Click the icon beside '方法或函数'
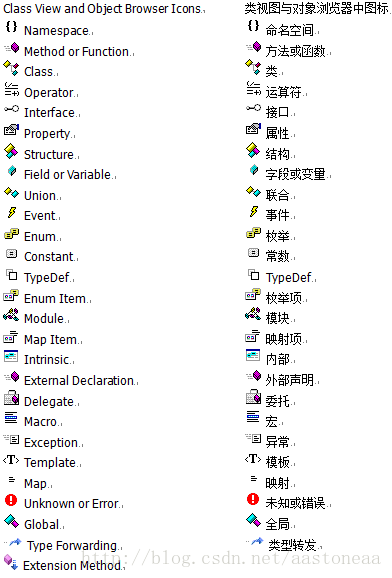 tap(254, 47)
